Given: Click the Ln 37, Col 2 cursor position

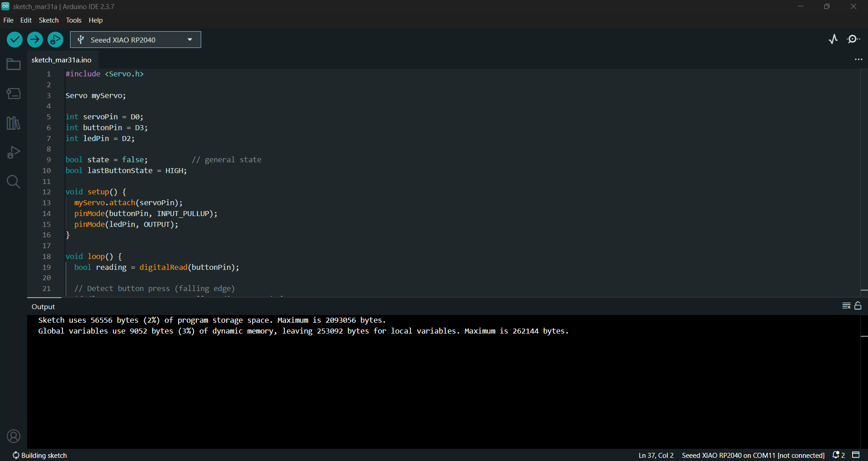Looking at the screenshot, I should tap(656, 455).
